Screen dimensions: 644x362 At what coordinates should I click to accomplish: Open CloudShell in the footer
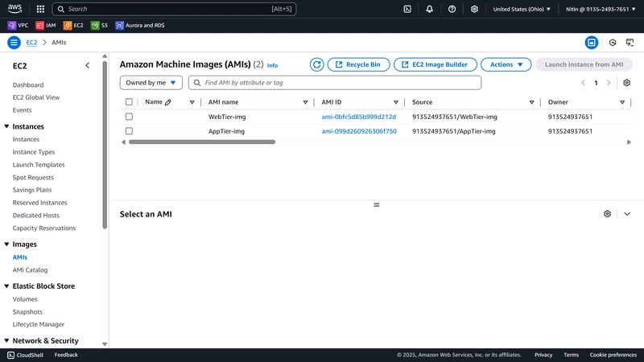[26, 355]
